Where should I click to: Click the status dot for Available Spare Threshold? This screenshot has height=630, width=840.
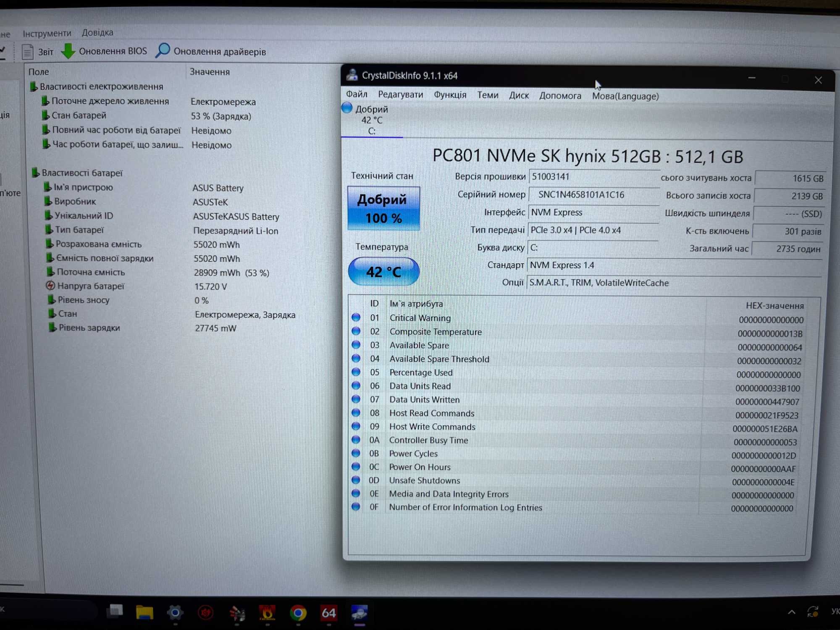(x=356, y=358)
